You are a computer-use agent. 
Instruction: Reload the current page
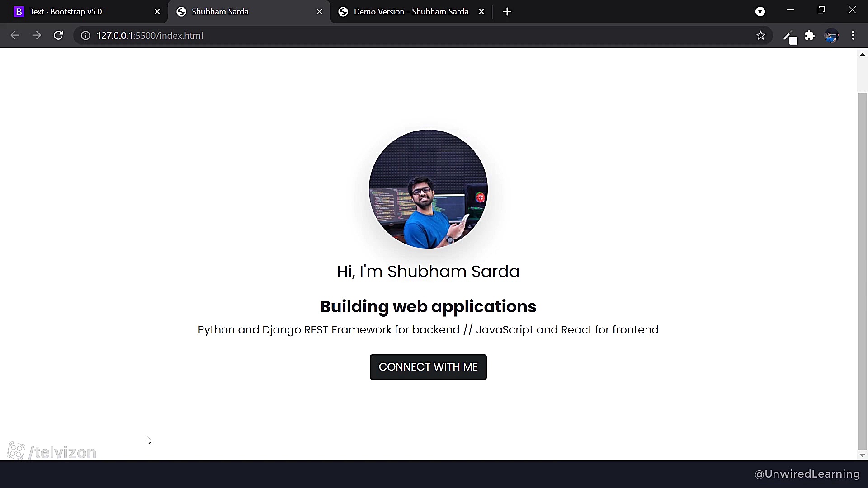tap(58, 35)
